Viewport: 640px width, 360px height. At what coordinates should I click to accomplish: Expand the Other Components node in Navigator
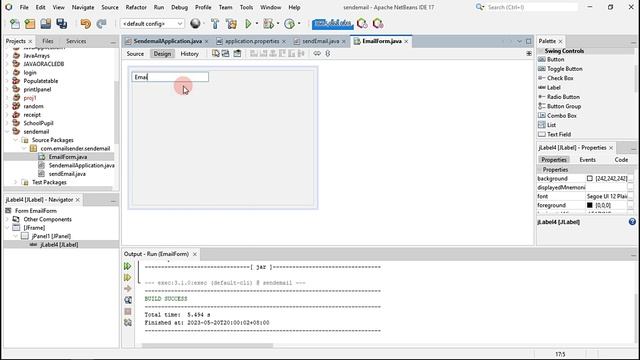tap(7, 219)
